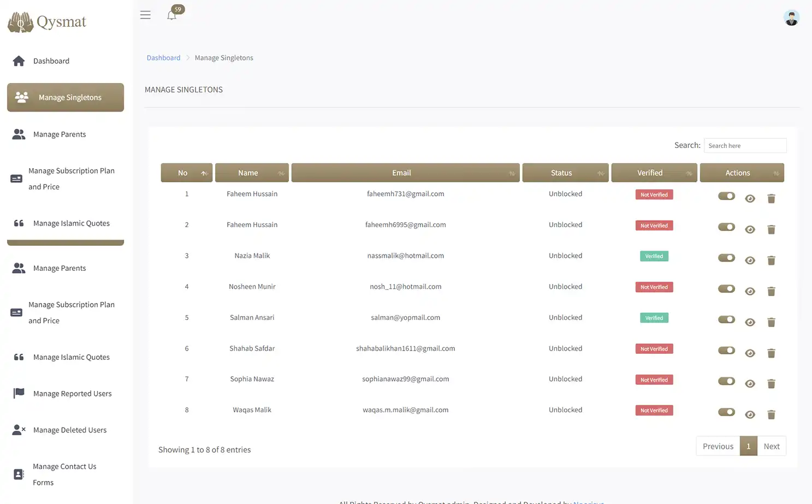
Task: View details of Nazia Malik using the eye icon
Action: (x=750, y=260)
